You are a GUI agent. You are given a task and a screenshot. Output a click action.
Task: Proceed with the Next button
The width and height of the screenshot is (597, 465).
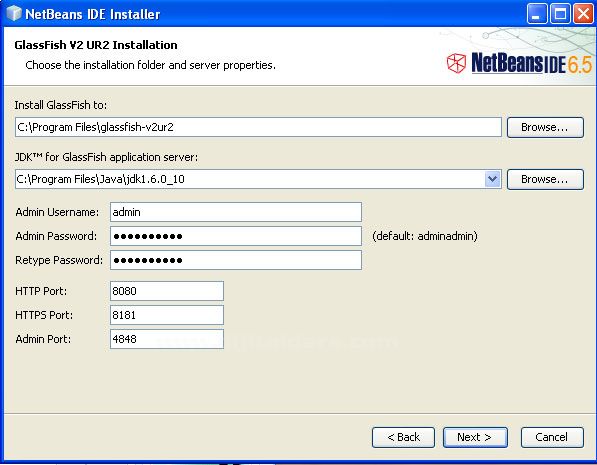tap(475, 437)
